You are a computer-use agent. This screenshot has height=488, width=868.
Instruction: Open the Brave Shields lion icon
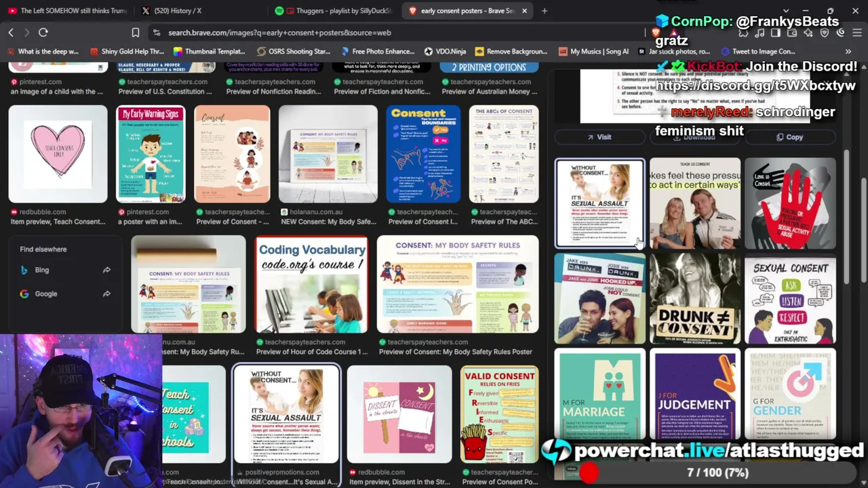pos(656,33)
